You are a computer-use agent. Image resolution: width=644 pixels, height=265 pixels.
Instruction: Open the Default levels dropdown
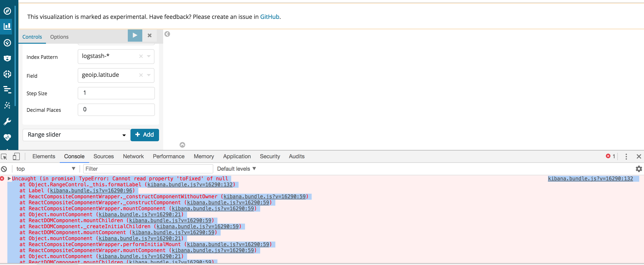[x=237, y=169]
